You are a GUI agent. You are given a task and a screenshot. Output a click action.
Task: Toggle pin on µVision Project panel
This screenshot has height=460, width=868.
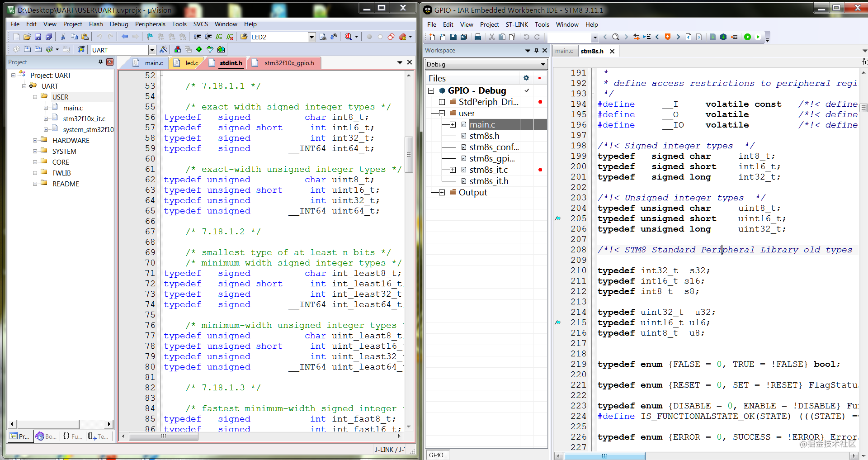point(100,62)
